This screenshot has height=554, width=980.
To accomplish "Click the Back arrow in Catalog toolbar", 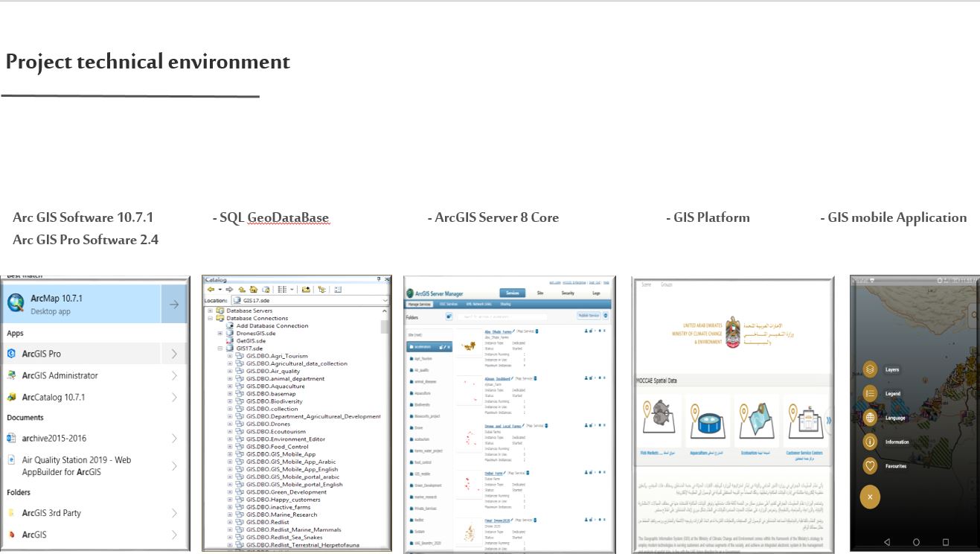I will pos(211,289).
